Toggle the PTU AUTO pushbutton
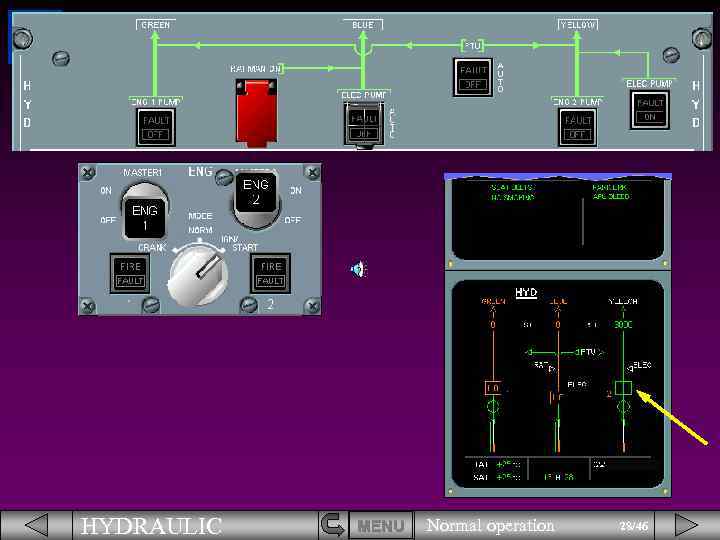This screenshot has height=540, width=720. (473, 77)
